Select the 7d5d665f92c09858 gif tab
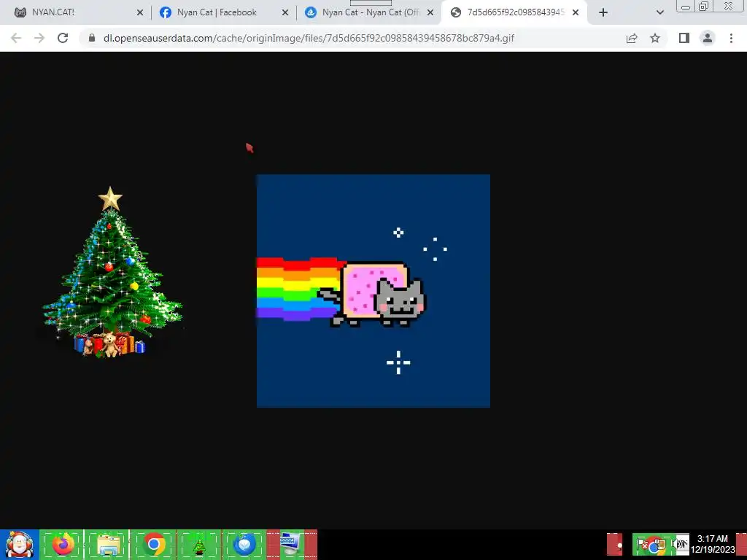 click(514, 12)
